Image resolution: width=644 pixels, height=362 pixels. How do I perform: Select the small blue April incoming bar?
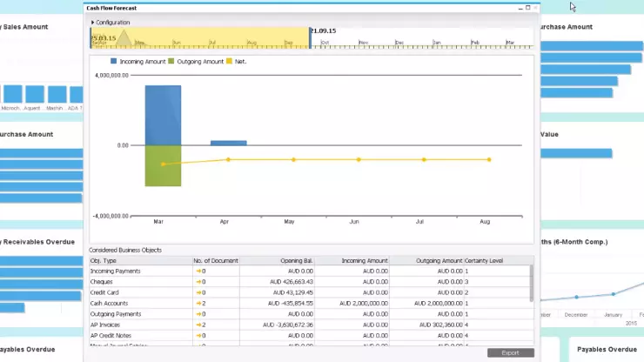point(229,143)
